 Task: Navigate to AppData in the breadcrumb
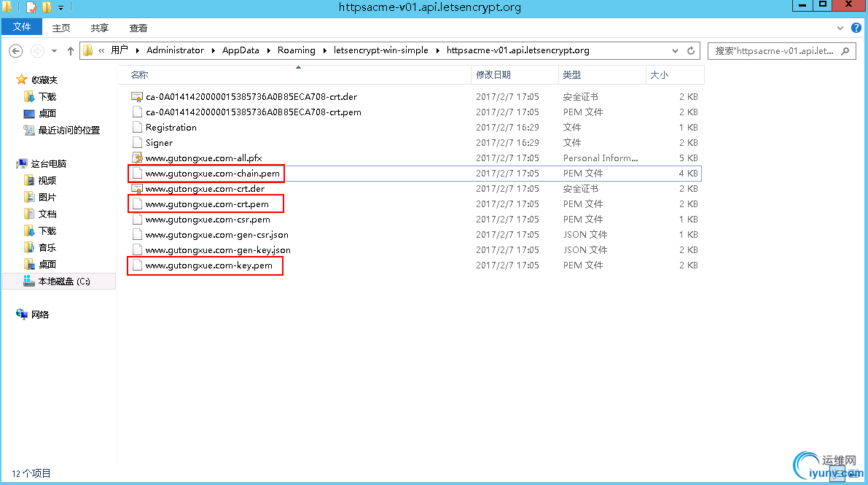[x=241, y=50]
